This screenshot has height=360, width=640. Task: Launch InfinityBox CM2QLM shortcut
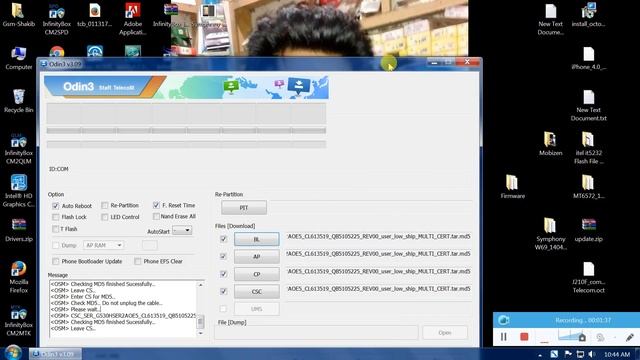click(x=18, y=149)
